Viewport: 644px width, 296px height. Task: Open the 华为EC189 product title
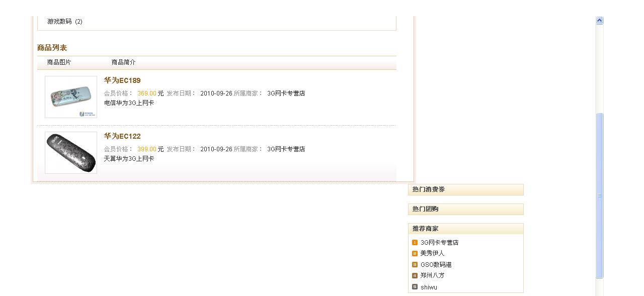tap(122, 80)
